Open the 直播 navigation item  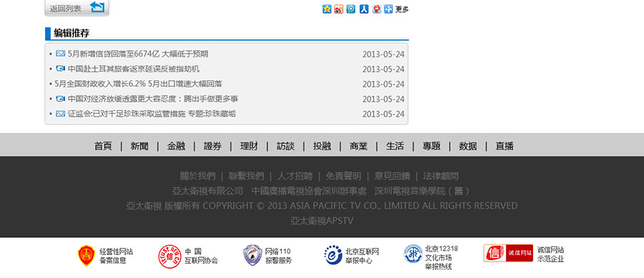(504, 146)
